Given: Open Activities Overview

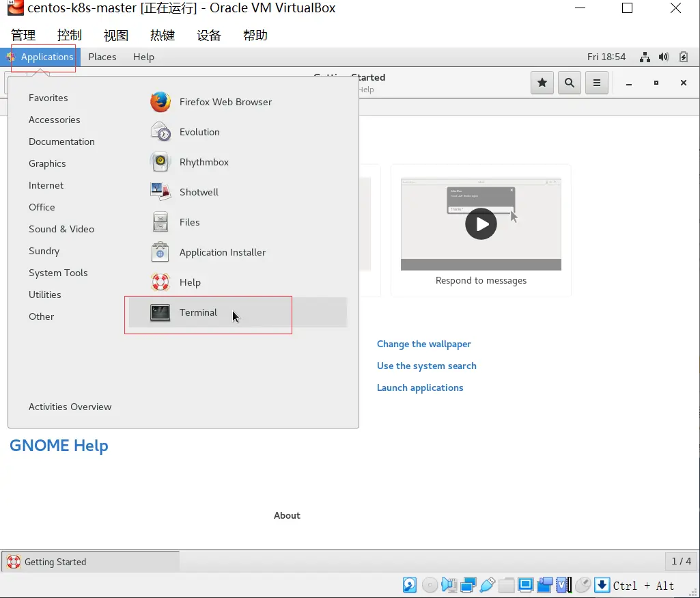Looking at the screenshot, I should pyautogui.click(x=70, y=407).
